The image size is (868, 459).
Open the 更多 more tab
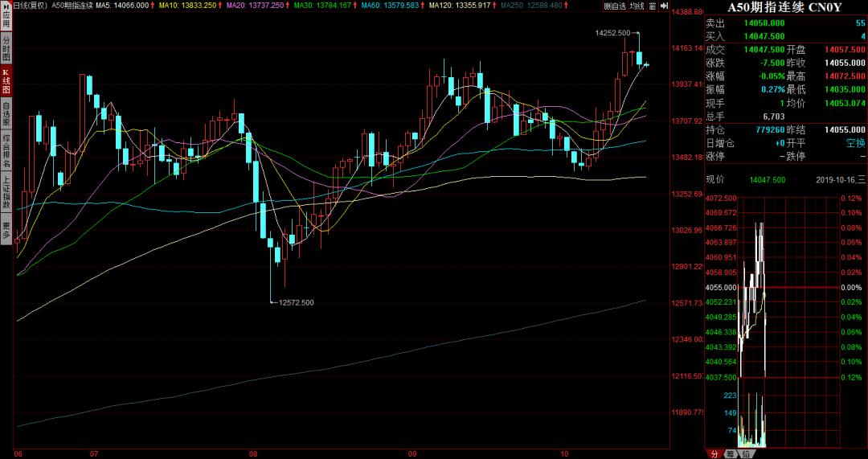point(6,231)
